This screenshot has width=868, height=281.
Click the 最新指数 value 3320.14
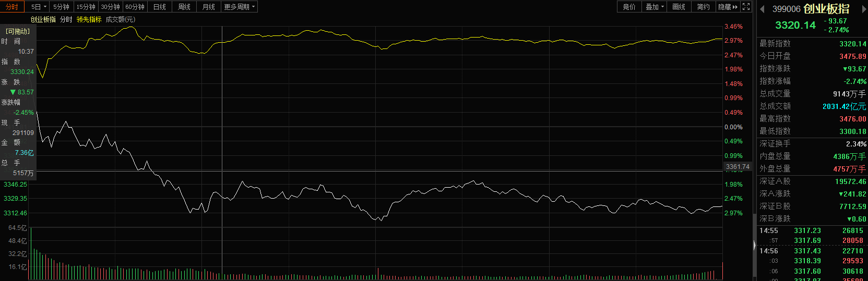click(x=852, y=44)
